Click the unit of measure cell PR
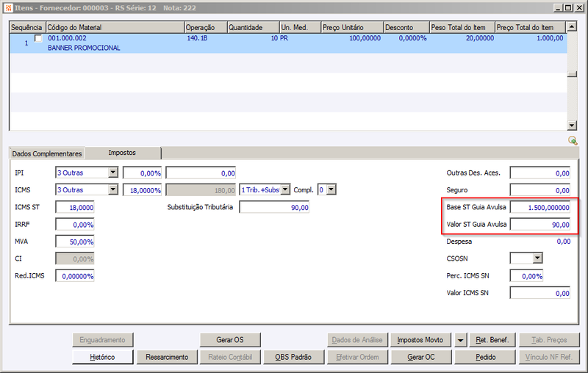 284,38
